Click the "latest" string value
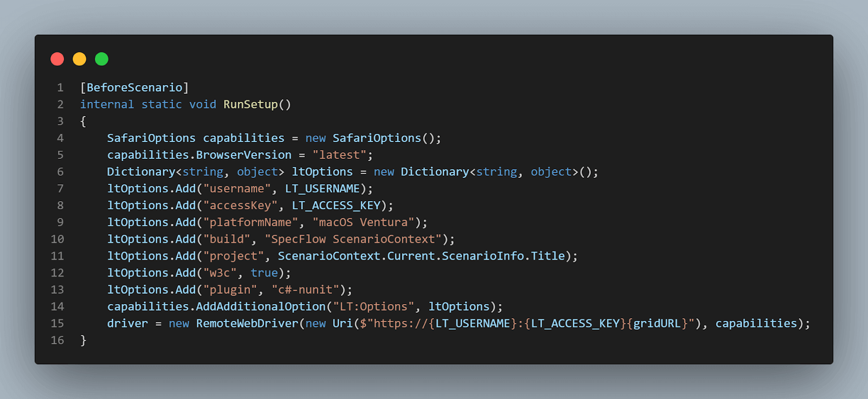Image resolution: width=868 pixels, height=399 pixels. click(x=339, y=155)
